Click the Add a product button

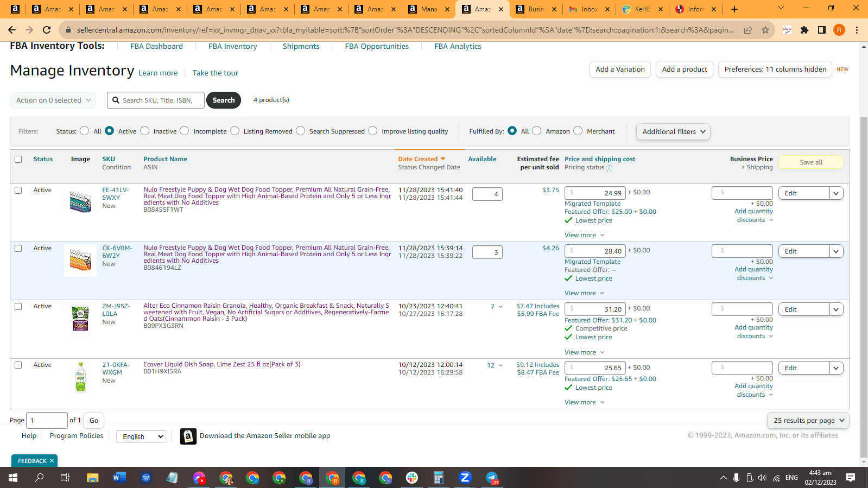(685, 69)
